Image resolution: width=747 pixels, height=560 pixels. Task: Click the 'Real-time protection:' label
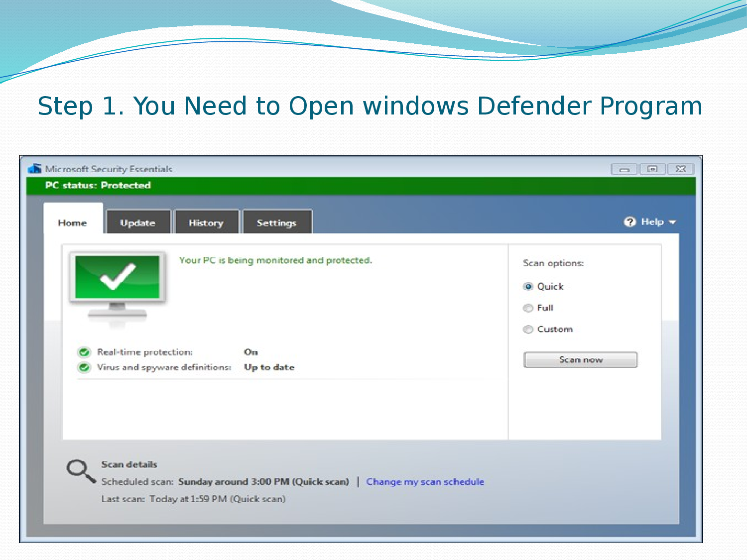(x=145, y=352)
